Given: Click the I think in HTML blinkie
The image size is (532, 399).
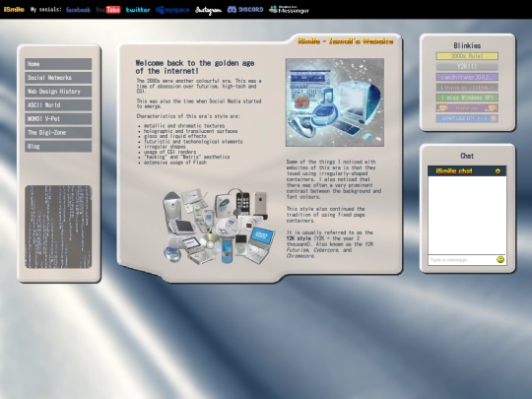Looking at the screenshot, I should pos(467,88).
